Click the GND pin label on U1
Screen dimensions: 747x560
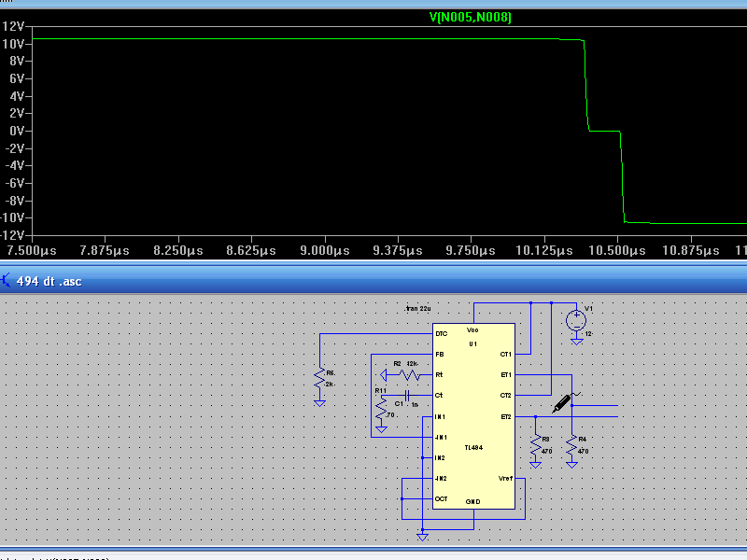click(472, 501)
